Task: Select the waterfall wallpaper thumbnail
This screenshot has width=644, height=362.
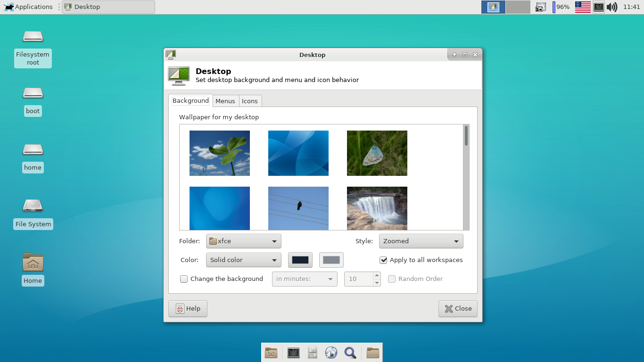Action: click(377, 208)
